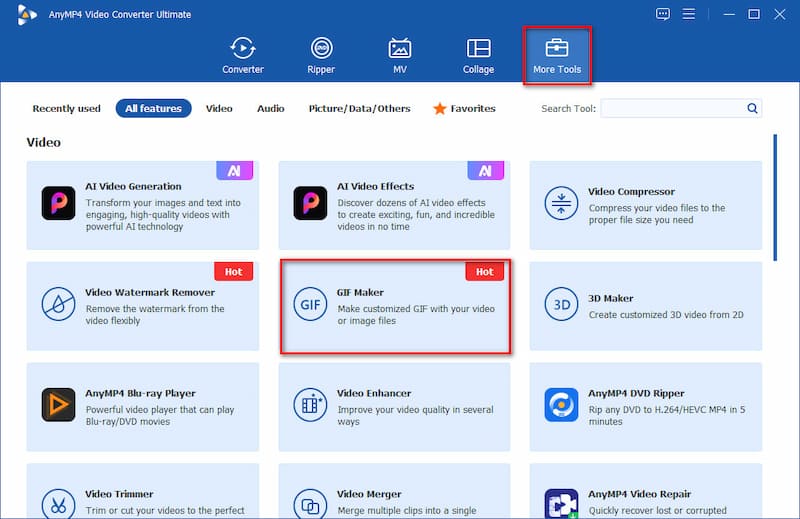Viewport: 800px width, 519px height.
Task: Click the Video Trimmer scissors icon
Action: pyautogui.click(x=58, y=504)
